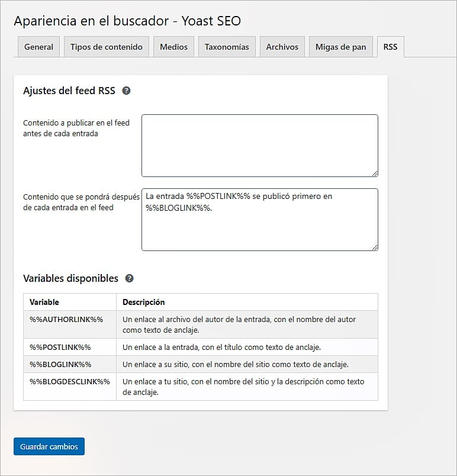Grab resize handle of the empty before-entry textarea
Screen dimensions: 457x476
[x=375, y=173]
